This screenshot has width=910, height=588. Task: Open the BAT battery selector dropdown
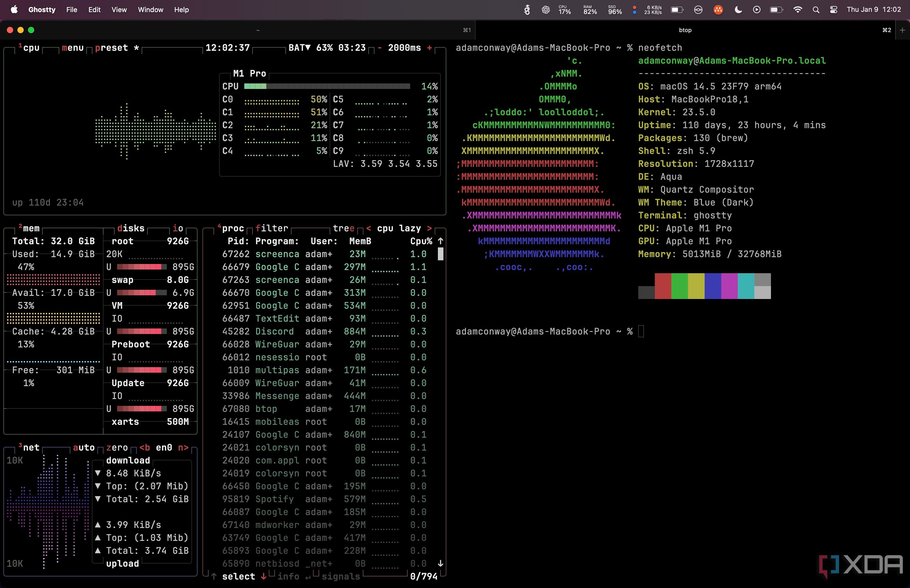coord(299,48)
